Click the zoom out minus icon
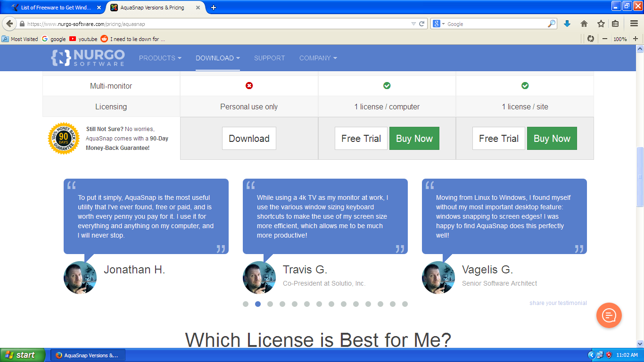644x362 pixels. (605, 39)
